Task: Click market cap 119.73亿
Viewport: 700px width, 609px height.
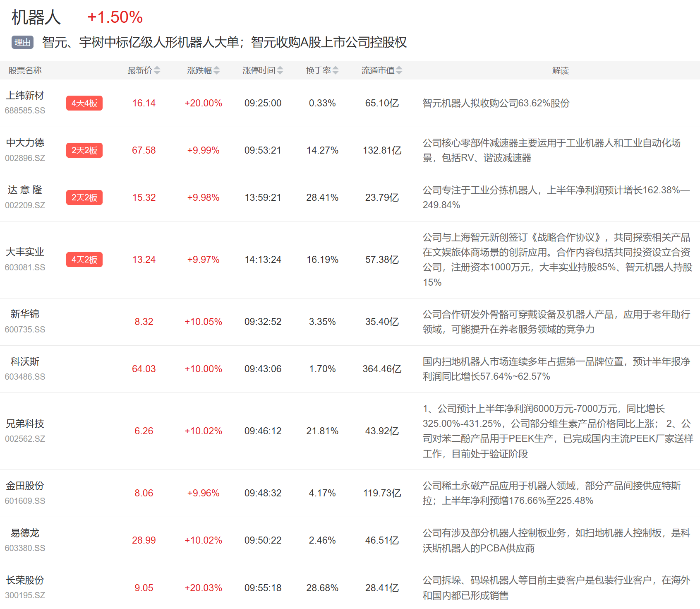Action: point(382,493)
